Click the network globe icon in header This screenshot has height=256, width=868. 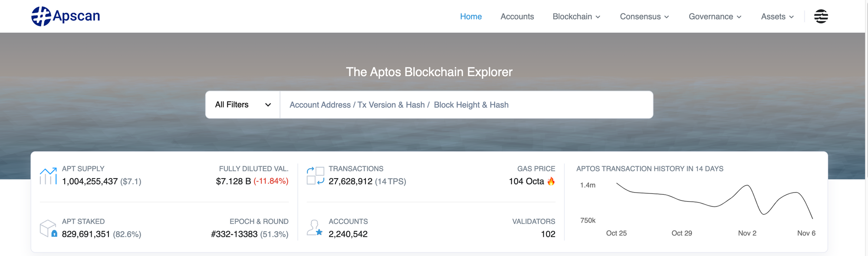click(820, 17)
